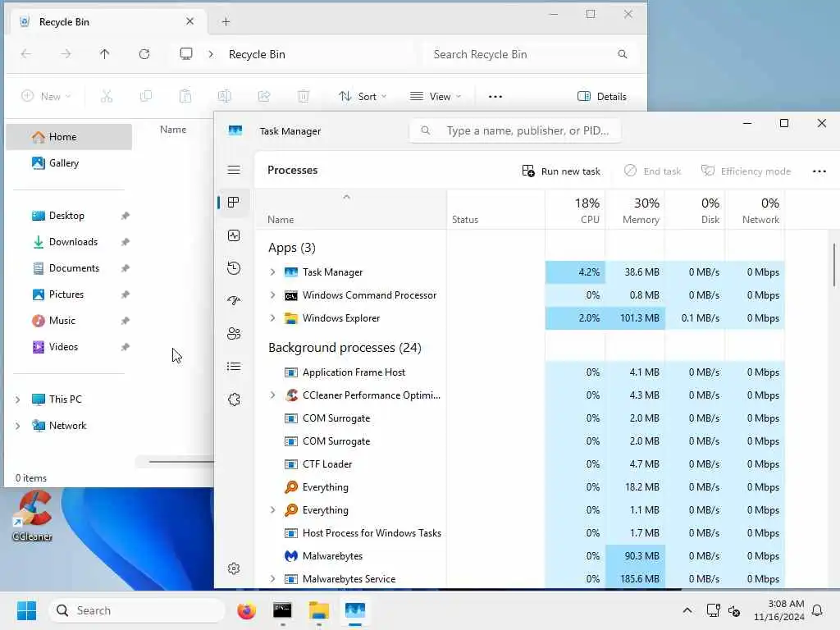Expand the Task Manager app row
The height and width of the screenshot is (630, 840).
point(272,272)
